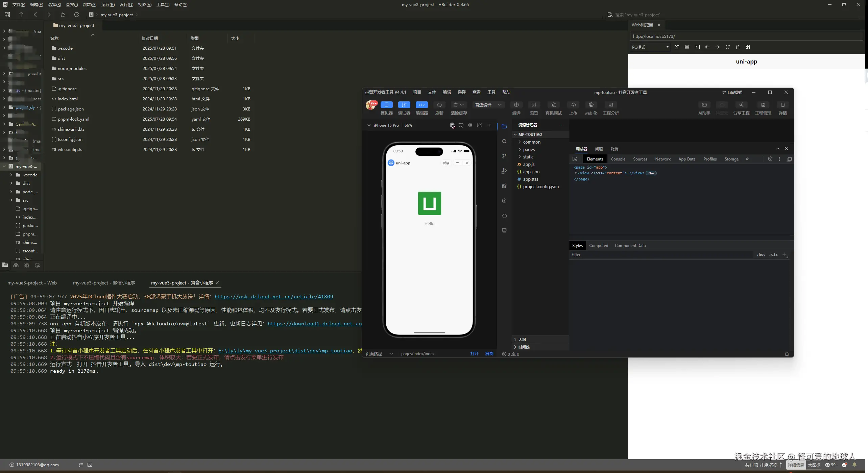The width and height of the screenshot is (868, 473).
Task: Switch the Lite模式 mode toggle
Action: 732,92
